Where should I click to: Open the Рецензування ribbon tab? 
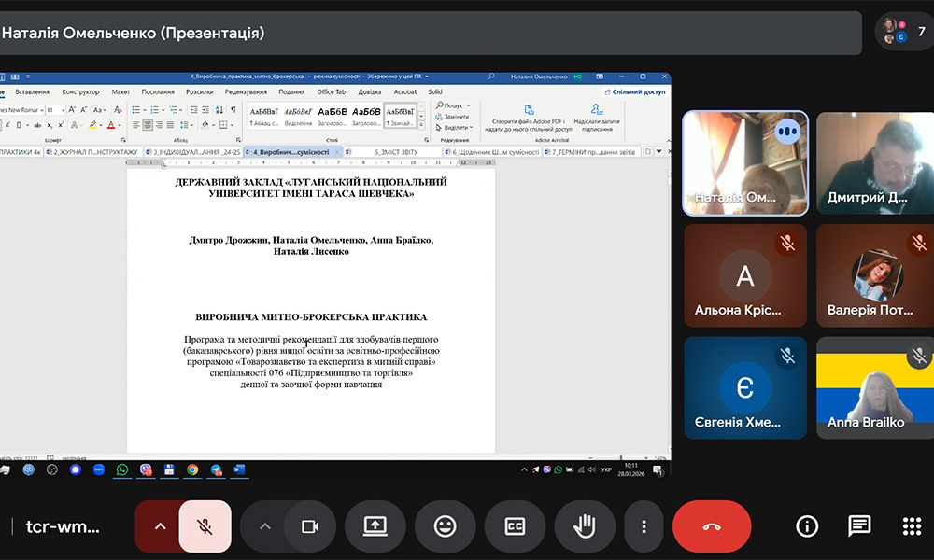tap(246, 92)
